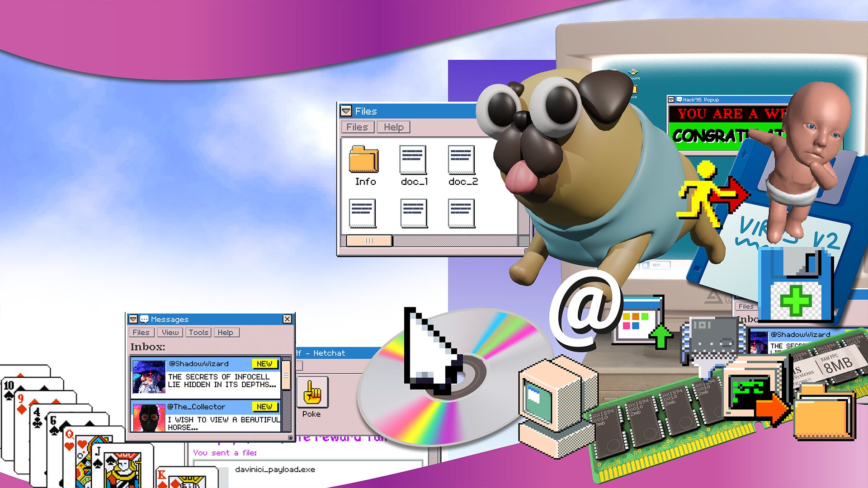The image size is (868, 488).
Task: Open the Tools menu in Messages
Action: tap(198, 333)
